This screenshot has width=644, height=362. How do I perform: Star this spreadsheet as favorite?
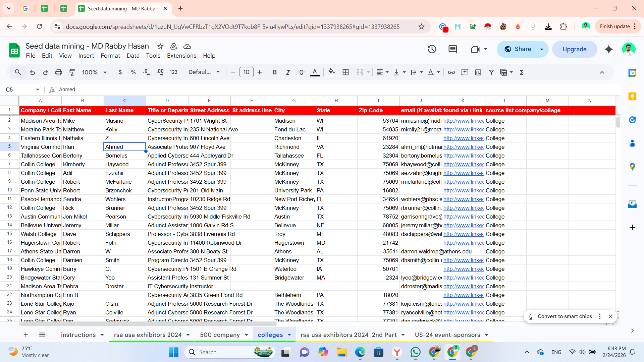pyautogui.click(x=160, y=46)
